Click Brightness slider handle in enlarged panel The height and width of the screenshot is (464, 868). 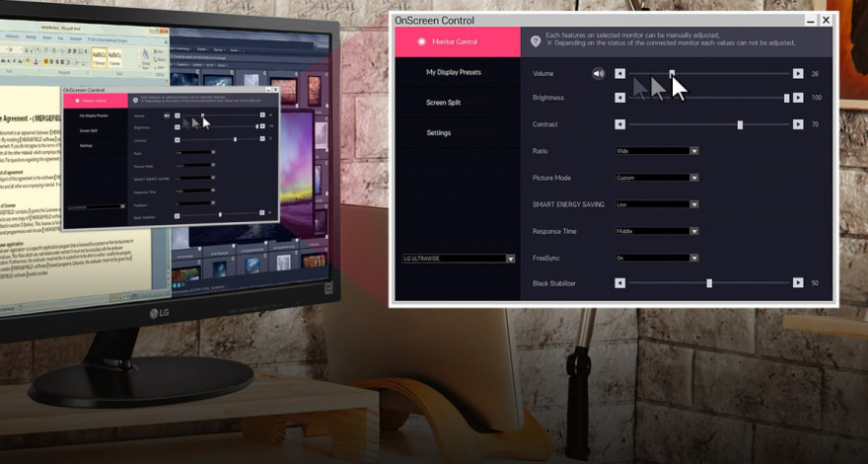787,98
